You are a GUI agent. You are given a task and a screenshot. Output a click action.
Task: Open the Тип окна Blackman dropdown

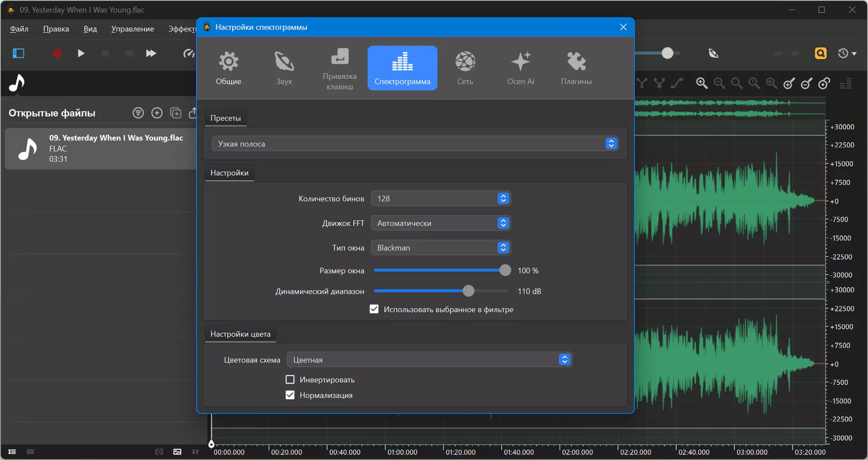[x=441, y=248]
